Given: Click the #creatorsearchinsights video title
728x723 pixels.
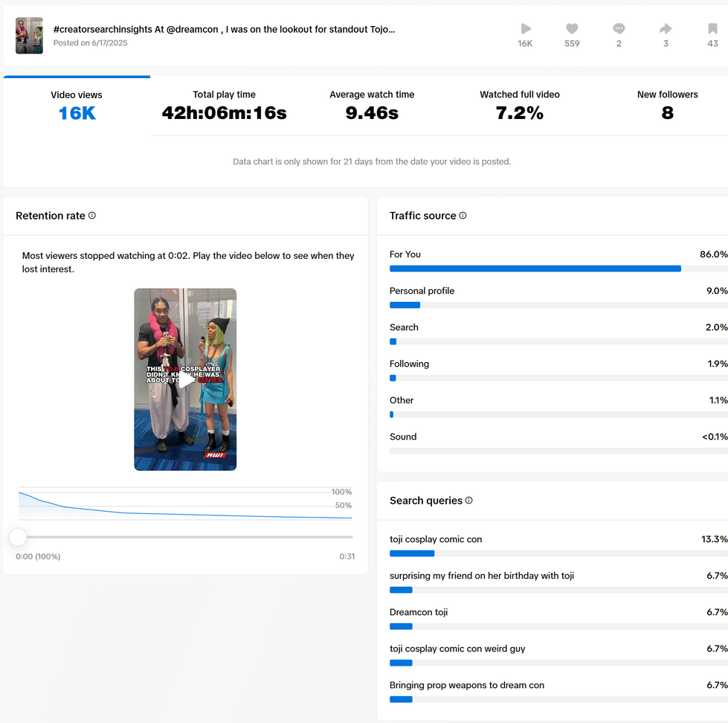Looking at the screenshot, I should (x=225, y=29).
